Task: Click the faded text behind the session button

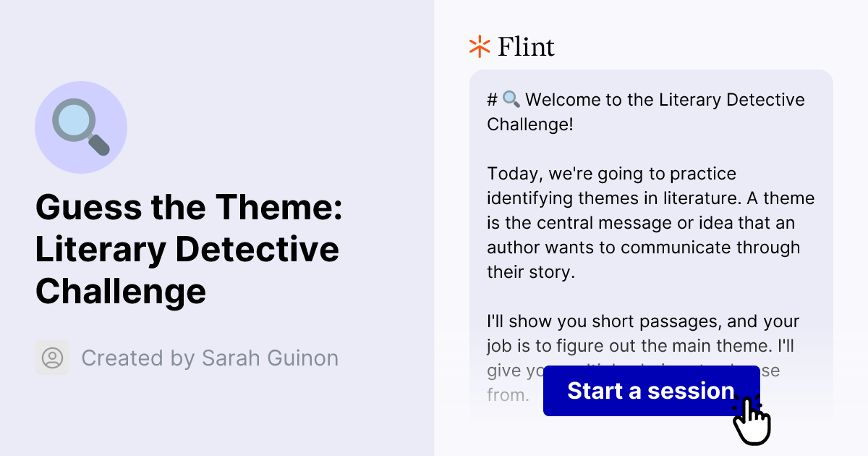Action: pos(508,394)
